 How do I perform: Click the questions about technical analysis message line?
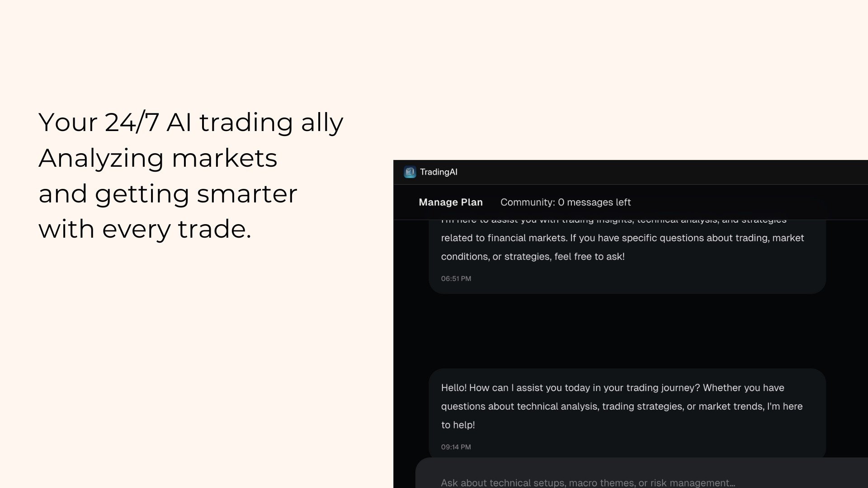[621, 407]
